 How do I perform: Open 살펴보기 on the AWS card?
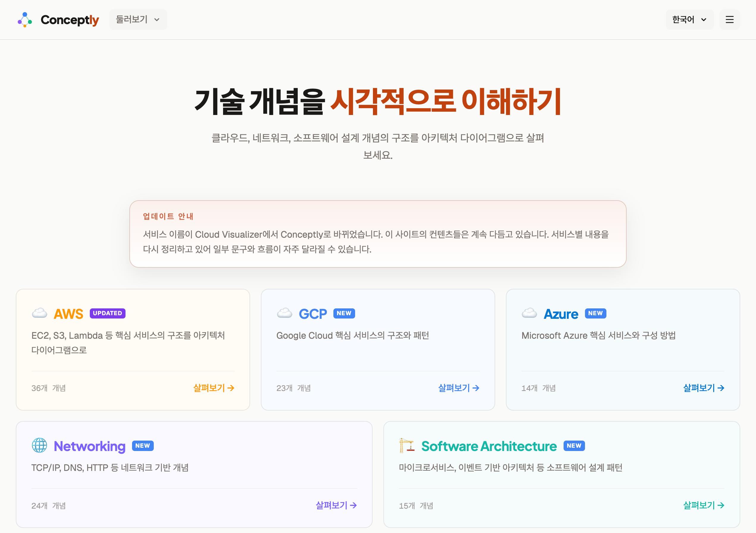209,388
